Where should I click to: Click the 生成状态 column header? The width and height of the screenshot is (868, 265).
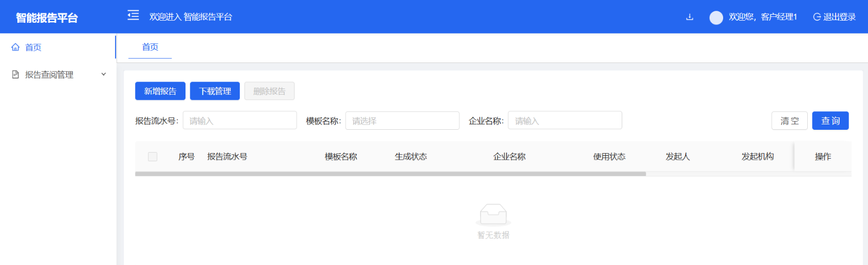[411, 156]
